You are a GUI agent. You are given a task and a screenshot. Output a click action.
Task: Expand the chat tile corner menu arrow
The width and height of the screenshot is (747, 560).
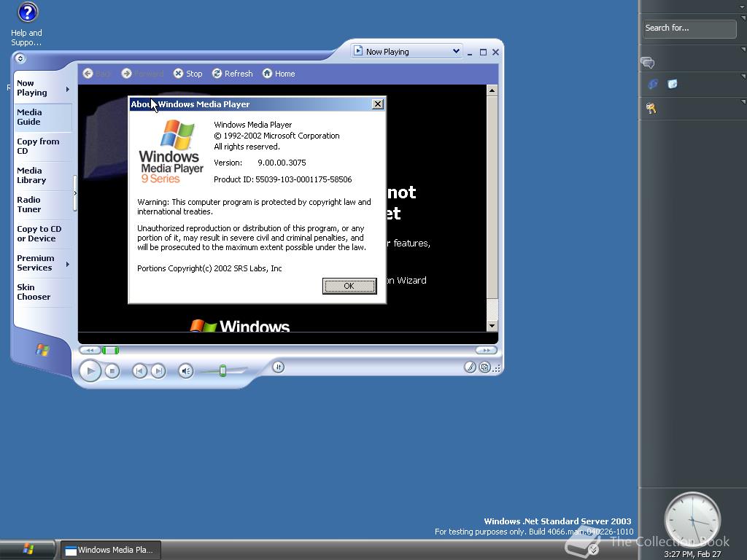tap(743, 49)
